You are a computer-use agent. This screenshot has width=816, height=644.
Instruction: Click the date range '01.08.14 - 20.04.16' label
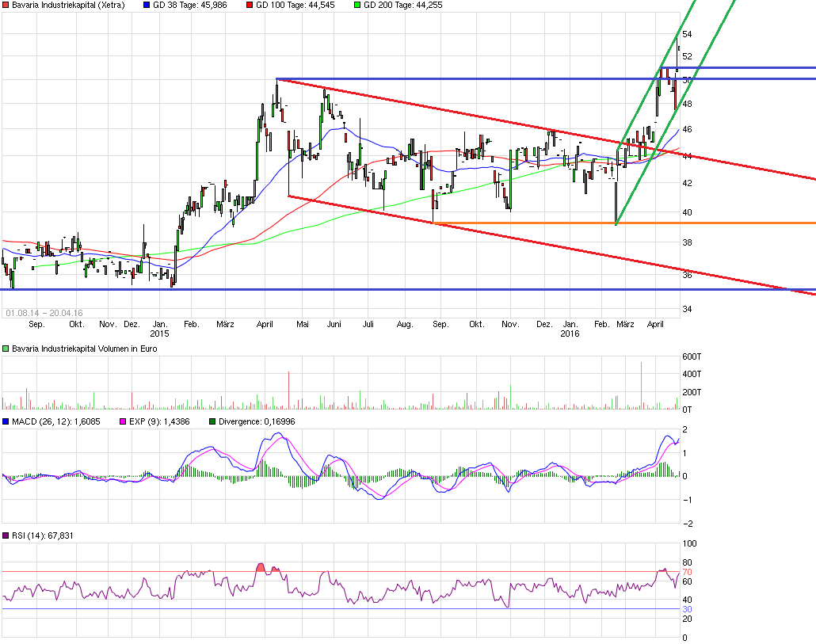coord(44,313)
